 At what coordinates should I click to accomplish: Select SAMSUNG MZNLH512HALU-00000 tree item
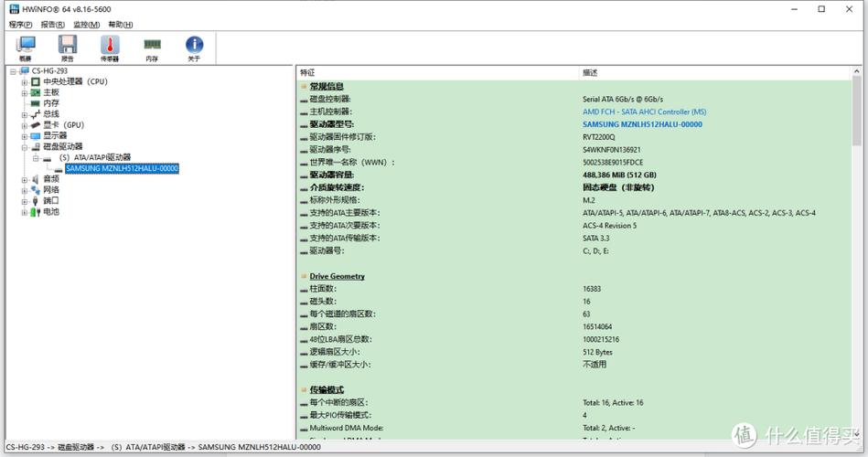coord(122,168)
